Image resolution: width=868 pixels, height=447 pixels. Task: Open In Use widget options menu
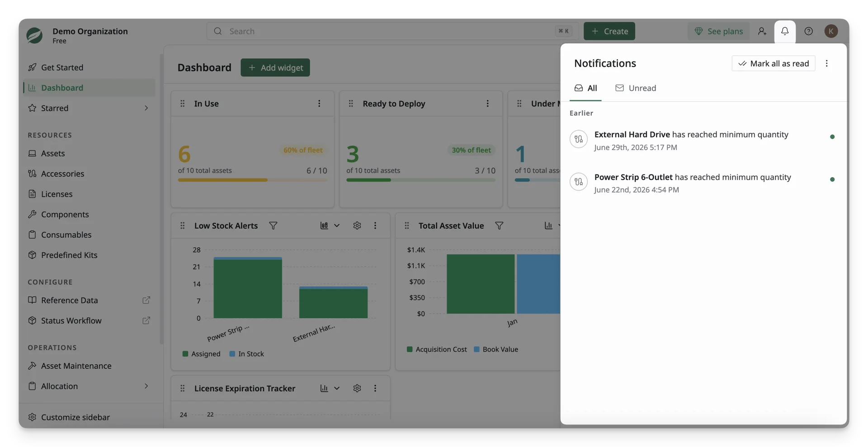pos(319,104)
